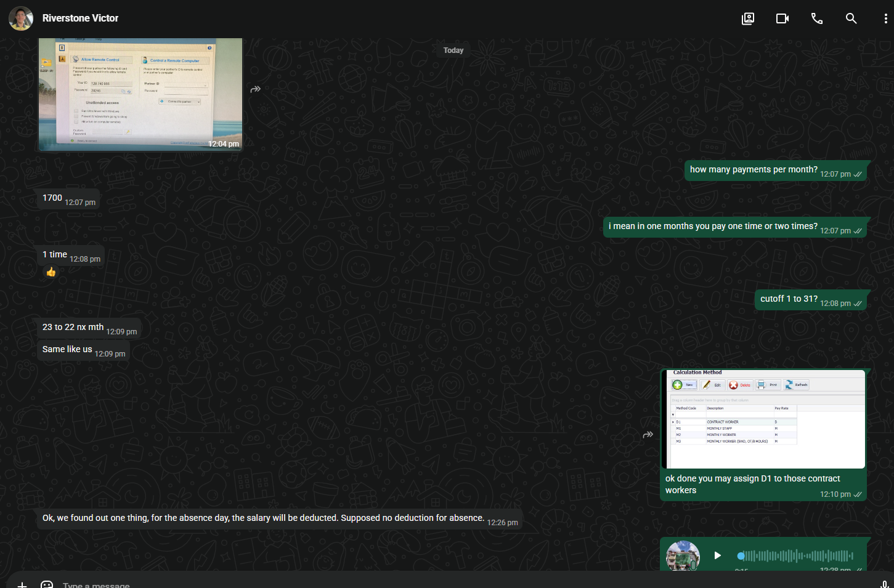Open the Calculation Method image thumbnail

point(763,419)
